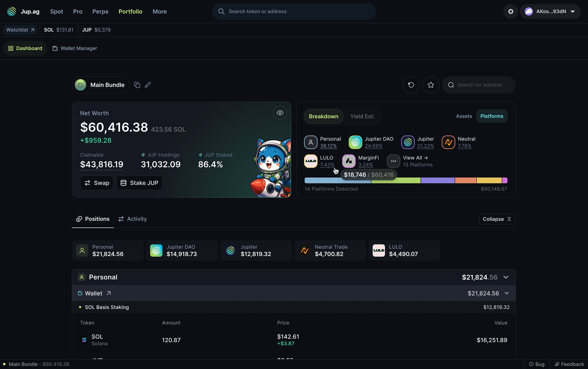Open the More menu

coord(160,11)
